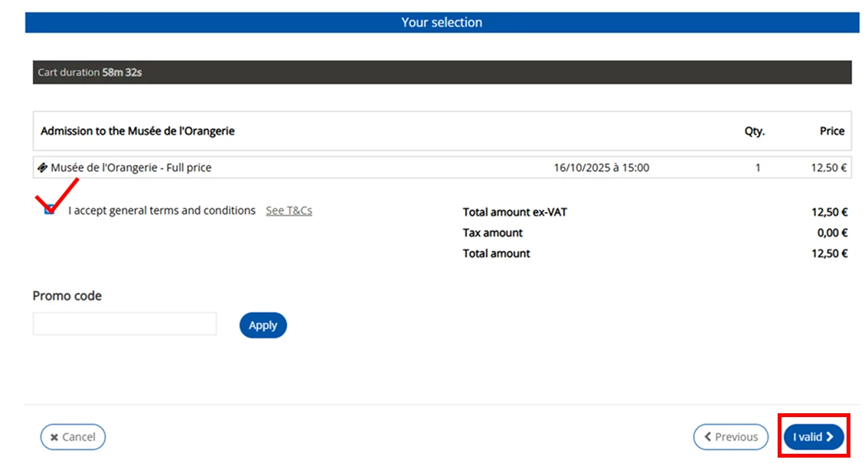
Task: Click the ticket quantity value 1
Action: coord(758,168)
